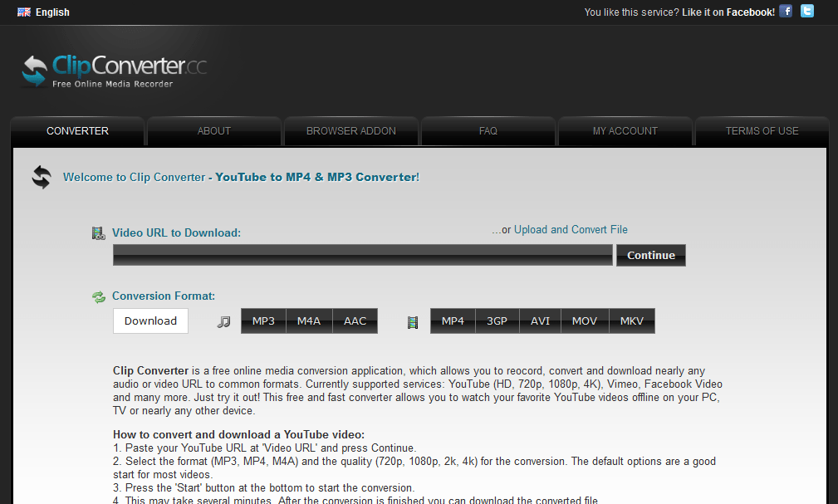Click the arrows icon beside Welcome heading

42,177
